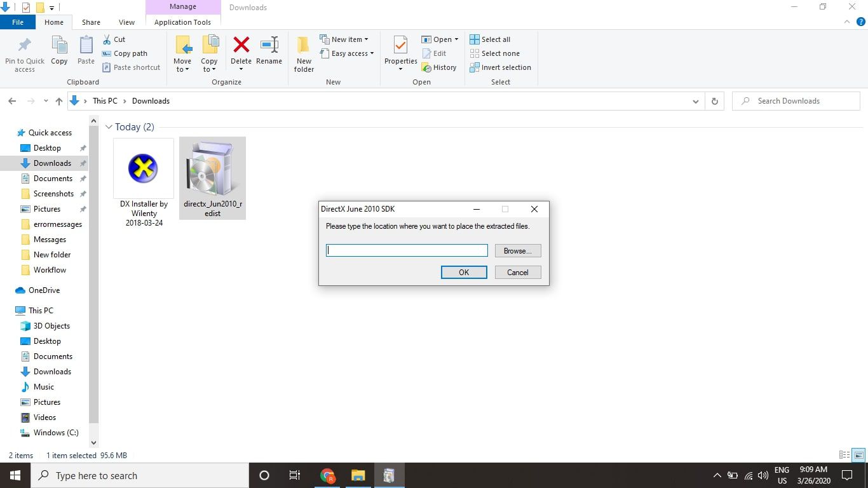Viewport: 868px width, 488px height.
Task: Switch to large icons view toggle
Action: (858, 455)
